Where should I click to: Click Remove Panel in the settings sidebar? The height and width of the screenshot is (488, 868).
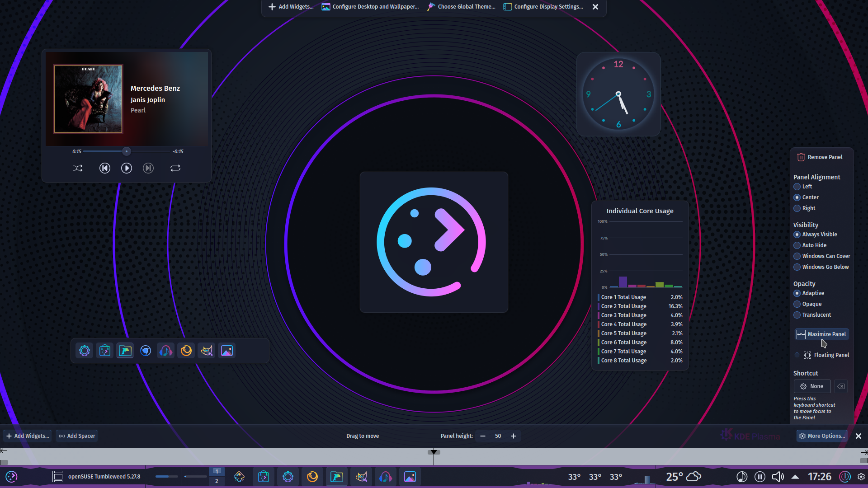(820, 157)
